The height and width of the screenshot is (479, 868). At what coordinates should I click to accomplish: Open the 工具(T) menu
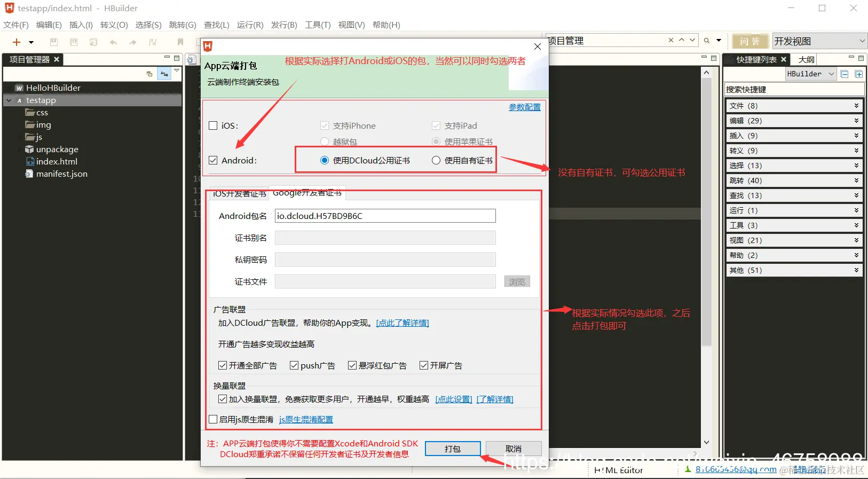pos(318,25)
